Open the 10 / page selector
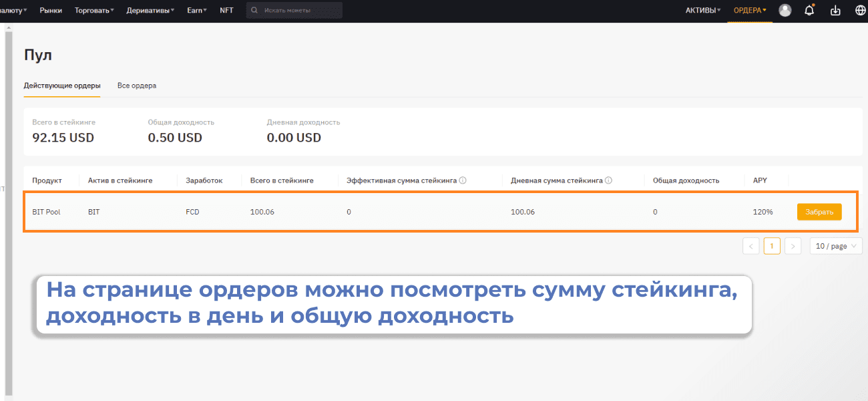868x401 pixels. click(x=835, y=246)
